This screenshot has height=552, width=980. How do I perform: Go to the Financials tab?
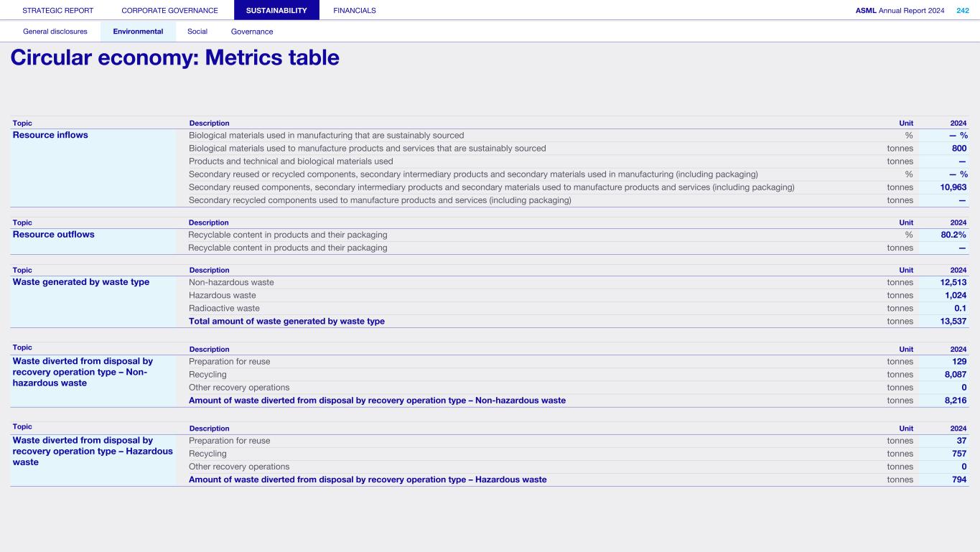[355, 11]
